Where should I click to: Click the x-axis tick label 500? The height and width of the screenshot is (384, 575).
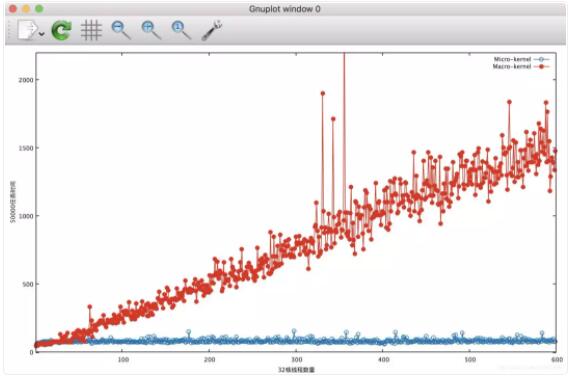click(x=470, y=360)
